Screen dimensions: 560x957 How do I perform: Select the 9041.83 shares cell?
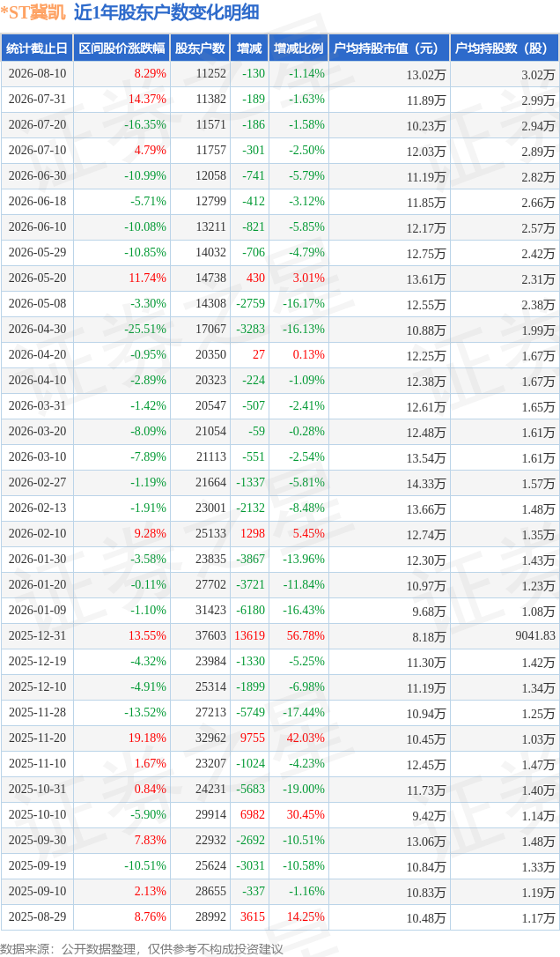tap(535, 635)
